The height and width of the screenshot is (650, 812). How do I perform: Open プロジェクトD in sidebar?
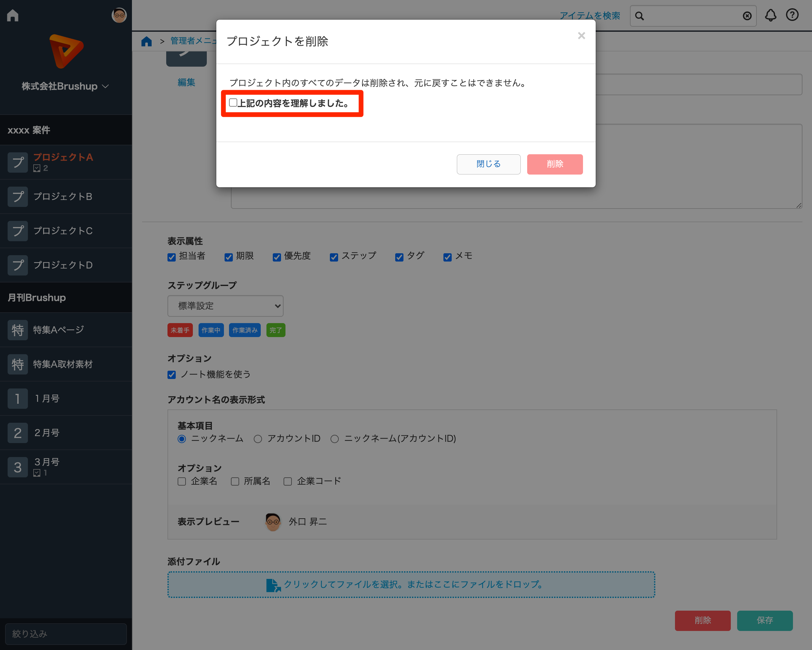click(x=66, y=265)
